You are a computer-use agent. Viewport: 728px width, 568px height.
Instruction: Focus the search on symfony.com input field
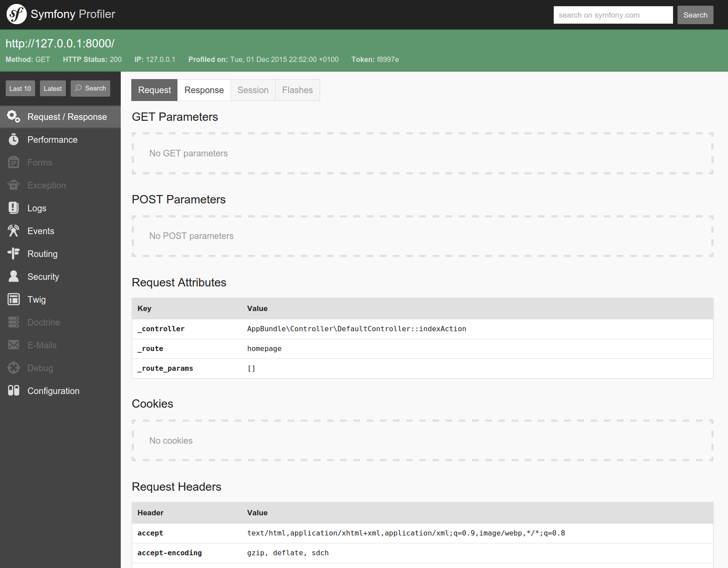[613, 14]
